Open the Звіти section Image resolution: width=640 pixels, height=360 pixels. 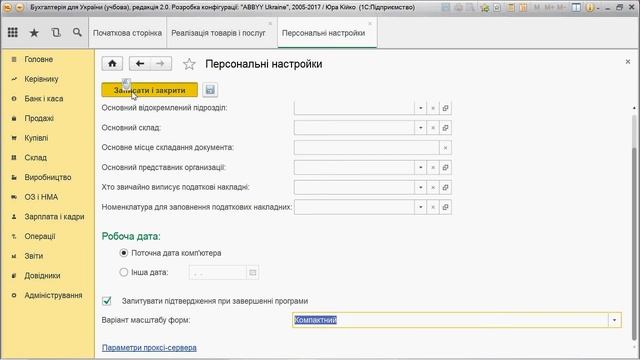pyautogui.click(x=33, y=256)
